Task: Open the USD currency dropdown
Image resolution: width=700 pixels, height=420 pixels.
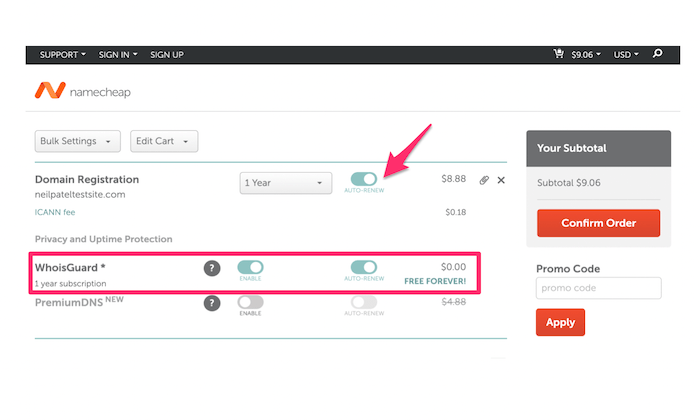Action: 626,54
